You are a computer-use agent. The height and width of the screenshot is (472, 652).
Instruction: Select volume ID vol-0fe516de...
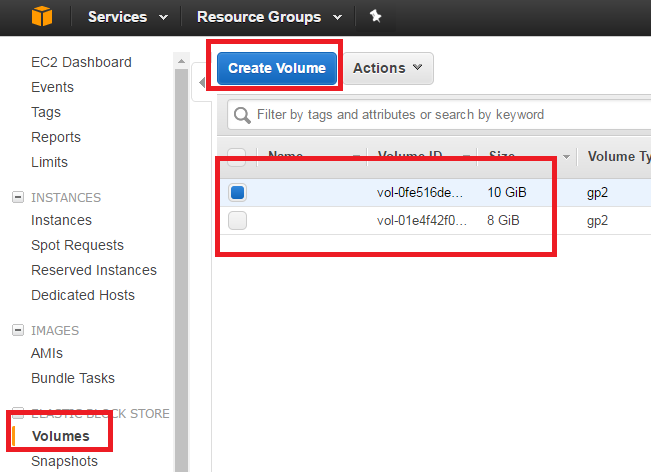click(x=420, y=193)
